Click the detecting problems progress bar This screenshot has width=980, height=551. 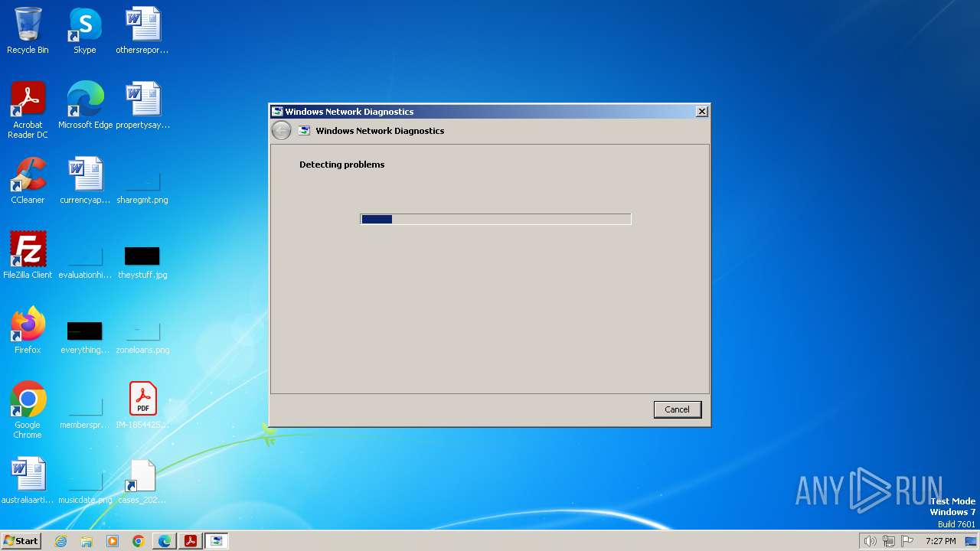[x=495, y=219]
